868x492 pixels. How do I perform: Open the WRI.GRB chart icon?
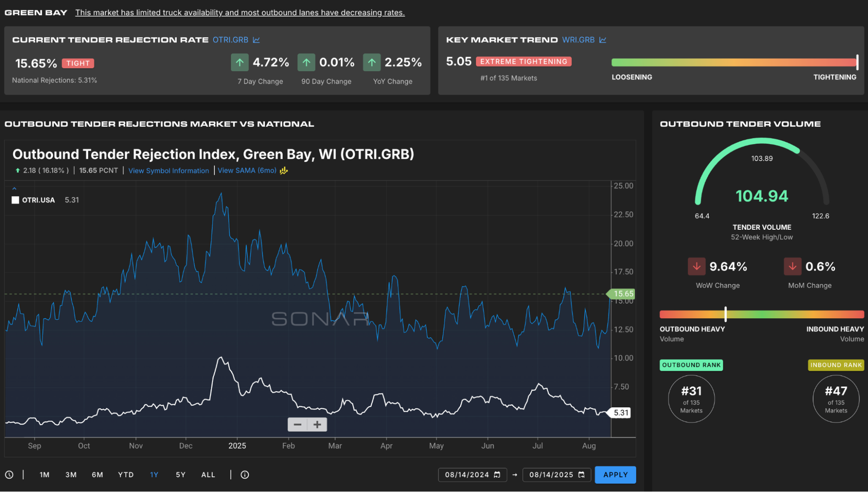click(603, 40)
